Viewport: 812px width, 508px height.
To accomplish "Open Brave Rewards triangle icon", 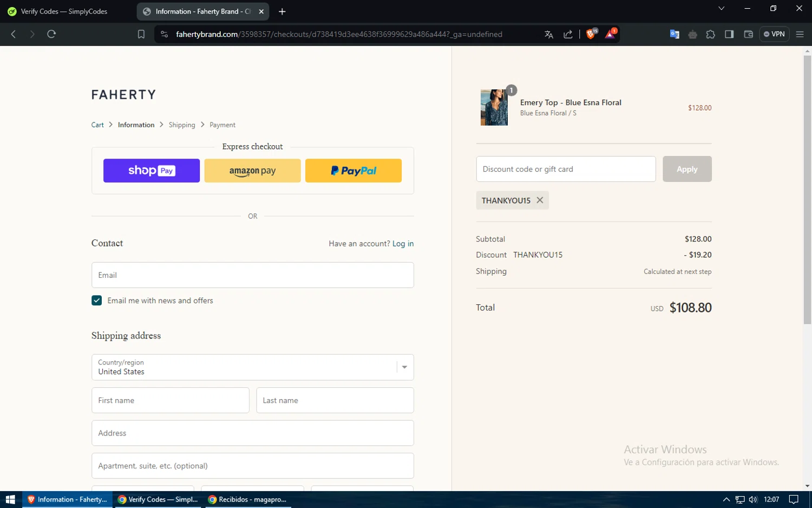I will [611, 34].
